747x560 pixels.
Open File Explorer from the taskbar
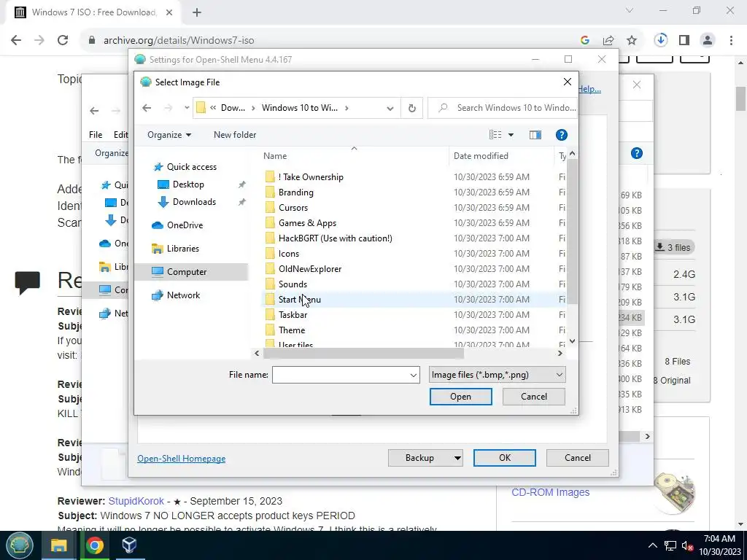tap(58, 545)
